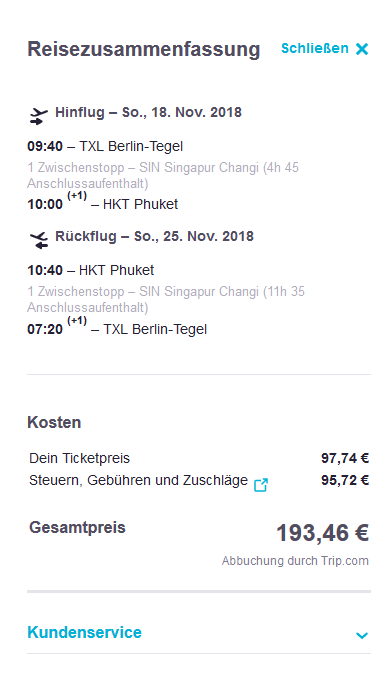Click return 11h 35 stopover text
The width and height of the screenshot is (391, 673).
[x=166, y=299]
